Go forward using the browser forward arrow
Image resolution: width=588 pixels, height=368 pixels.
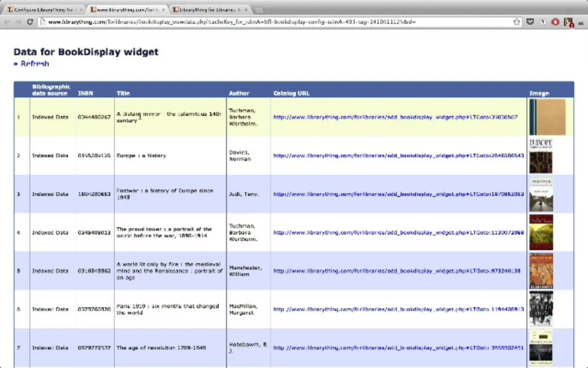pos(18,22)
